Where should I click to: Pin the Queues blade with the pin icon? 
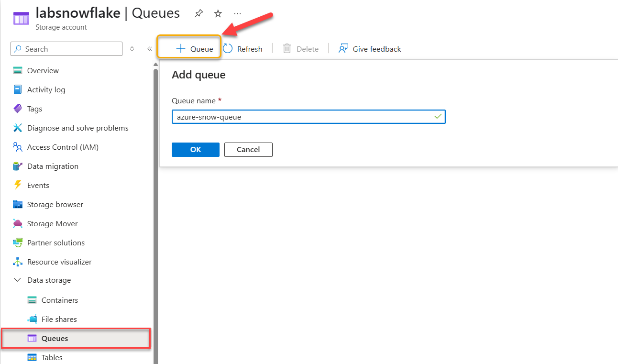point(199,14)
